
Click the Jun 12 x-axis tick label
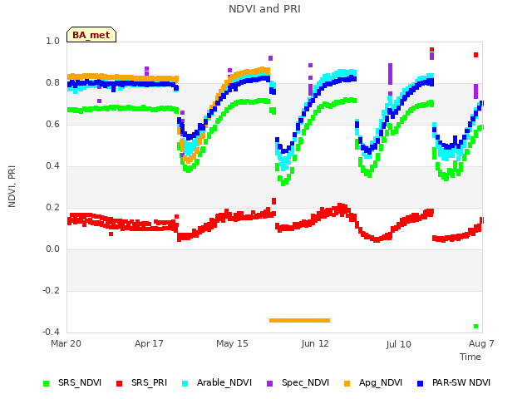(315, 343)
